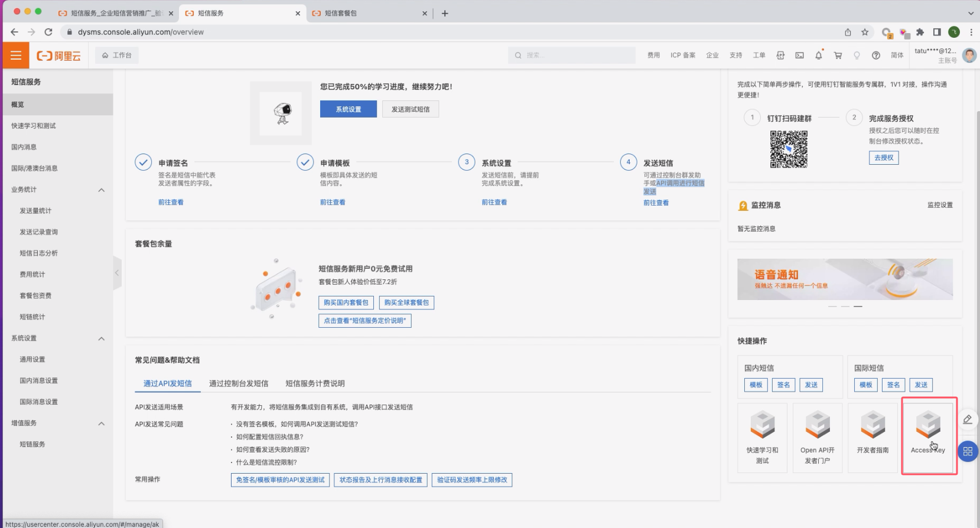Click 购买国内套餐包 button
Image resolution: width=980 pixels, height=528 pixels.
tap(346, 302)
